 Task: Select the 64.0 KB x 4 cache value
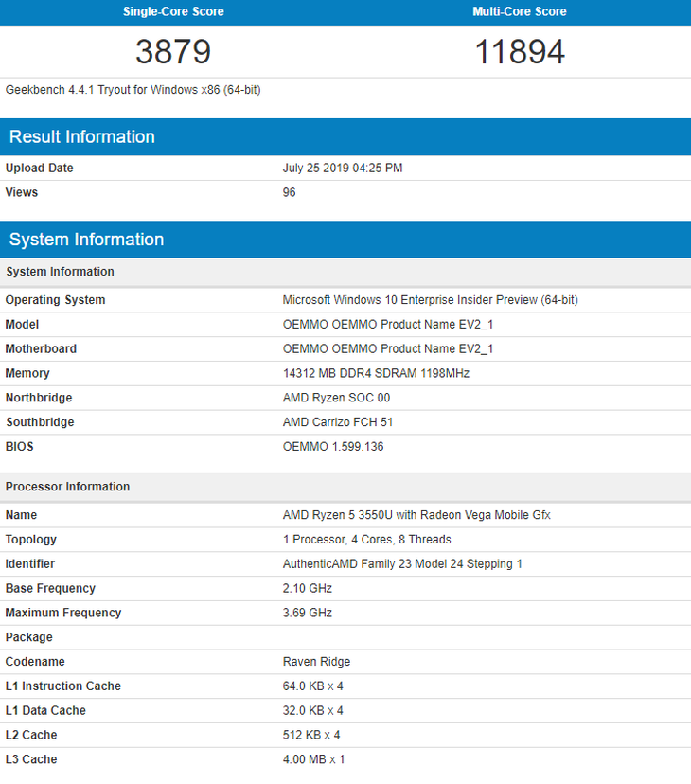313,686
